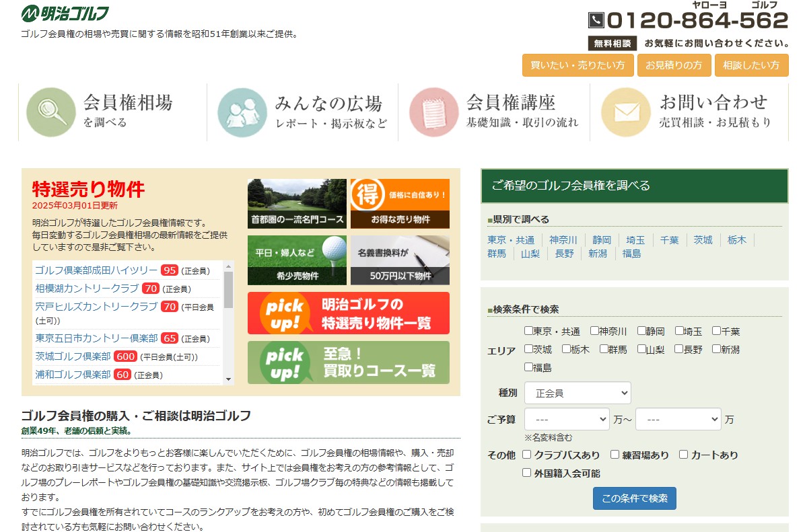Expand the minimum ご予算 dropdown
805x532 pixels.
pyautogui.click(x=566, y=420)
